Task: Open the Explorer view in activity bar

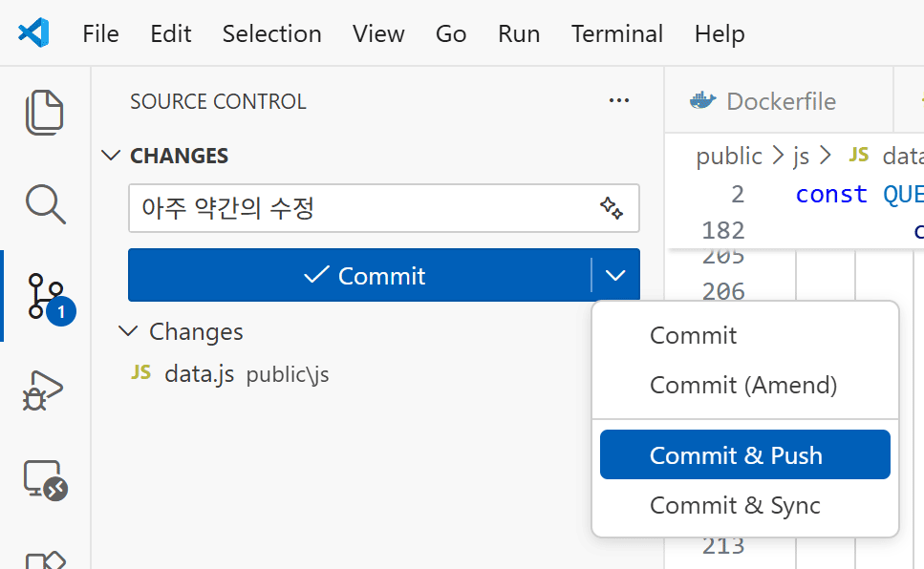Action: coord(44,113)
